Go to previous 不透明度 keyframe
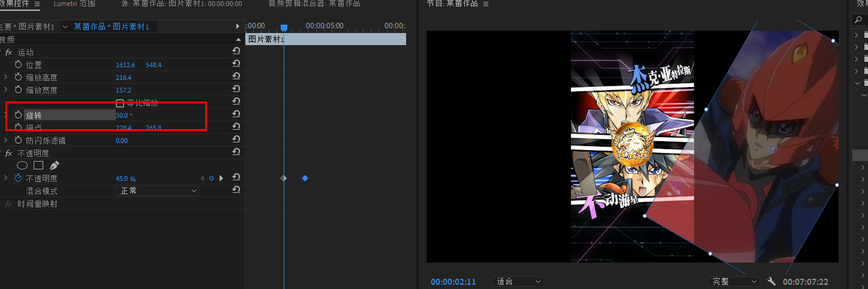 coord(202,178)
